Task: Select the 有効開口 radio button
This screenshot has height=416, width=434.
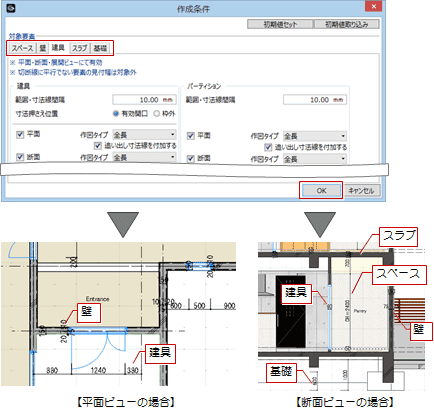Action: 116,114
